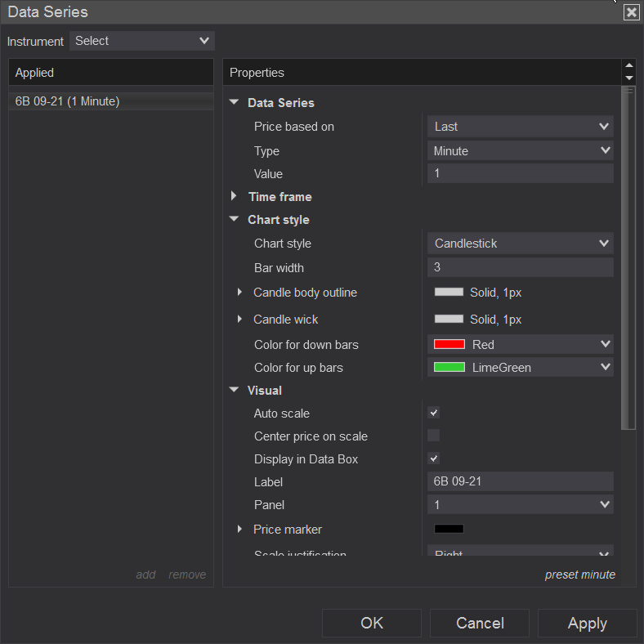Open the Chart style Candlestick dropdown
This screenshot has width=644, height=644.
click(520, 244)
